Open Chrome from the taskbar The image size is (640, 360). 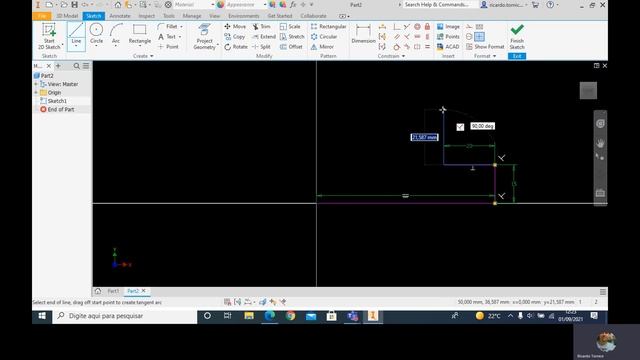tap(290, 316)
